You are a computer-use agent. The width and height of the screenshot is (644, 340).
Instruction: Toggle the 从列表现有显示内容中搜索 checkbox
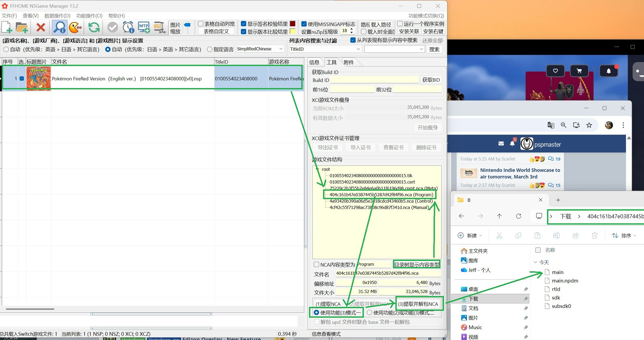tap(353, 40)
